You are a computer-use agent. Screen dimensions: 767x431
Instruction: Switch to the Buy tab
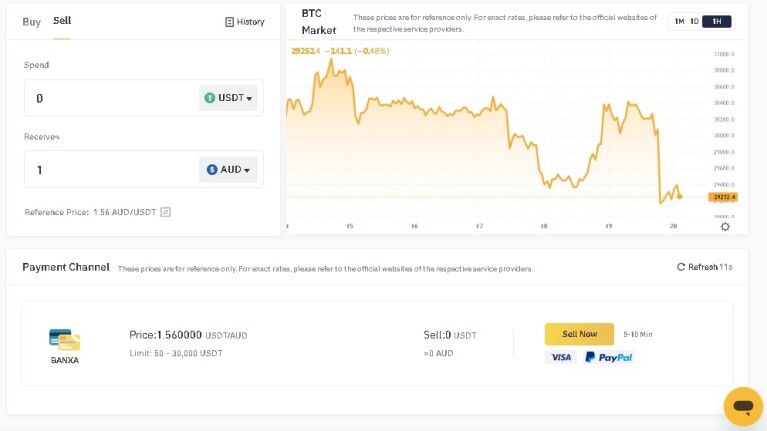[31, 22]
